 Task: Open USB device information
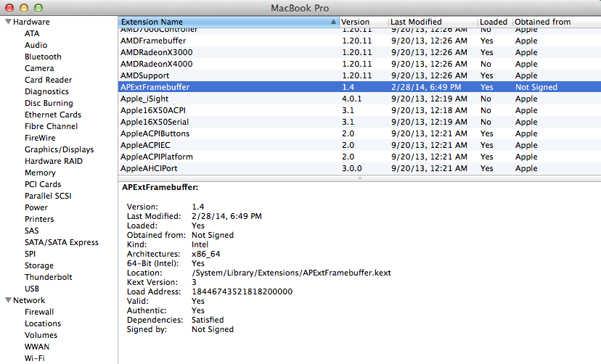32,289
